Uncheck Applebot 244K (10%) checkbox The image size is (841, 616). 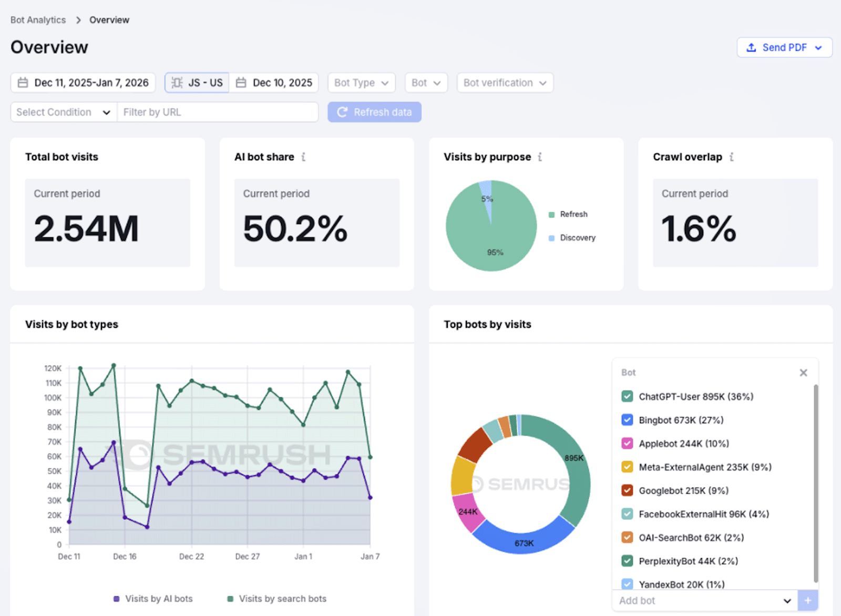627,444
